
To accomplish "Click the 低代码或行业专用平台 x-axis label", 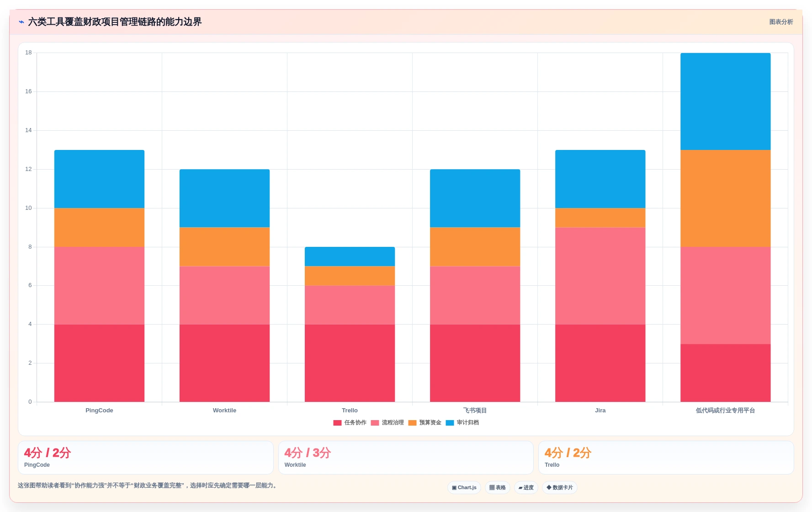I will (x=725, y=411).
